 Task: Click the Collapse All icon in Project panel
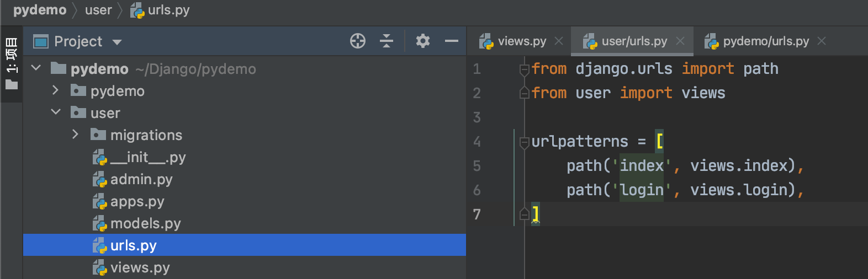(387, 41)
